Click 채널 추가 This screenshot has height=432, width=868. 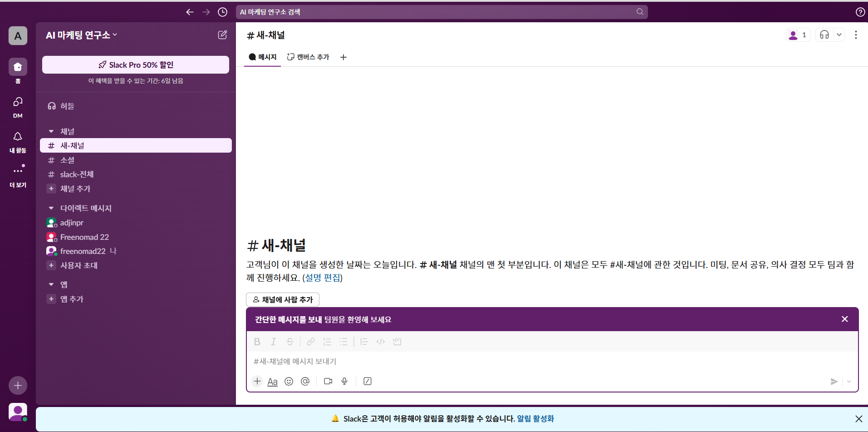[136, 189]
